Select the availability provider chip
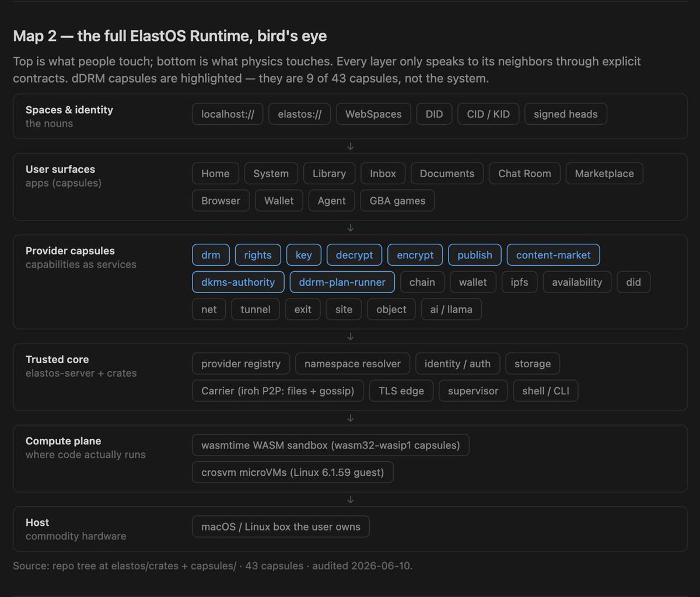 click(577, 282)
